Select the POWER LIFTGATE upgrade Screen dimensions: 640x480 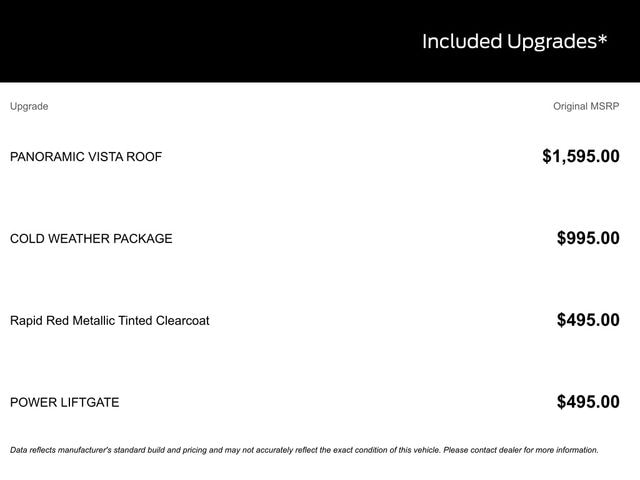64,403
